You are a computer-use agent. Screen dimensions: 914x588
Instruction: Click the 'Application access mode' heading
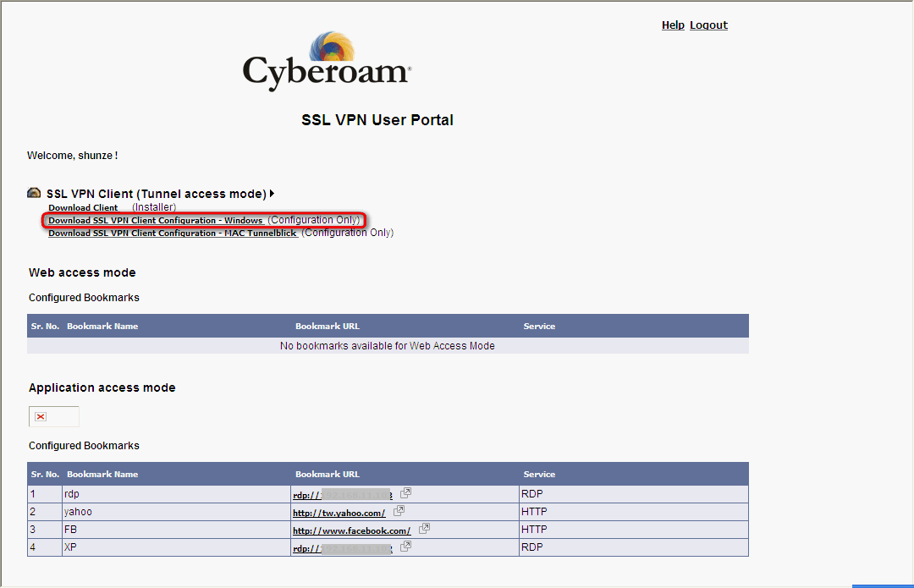coord(102,388)
